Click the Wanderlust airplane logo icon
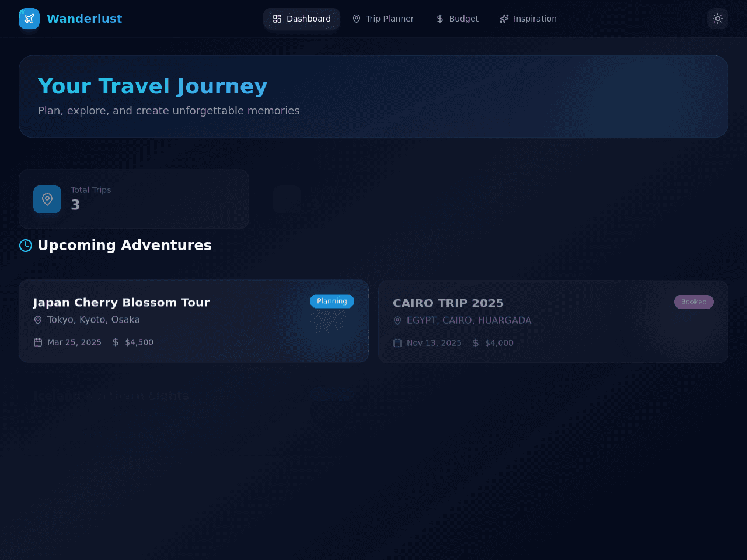This screenshot has height=560, width=747. tap(29, 19)
